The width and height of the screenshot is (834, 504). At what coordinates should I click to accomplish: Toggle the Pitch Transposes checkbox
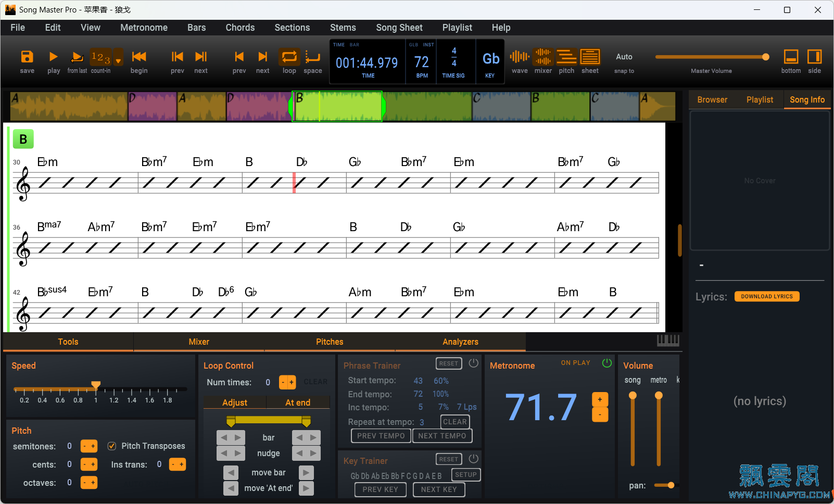pyautogui.click(x=111, y=446)
